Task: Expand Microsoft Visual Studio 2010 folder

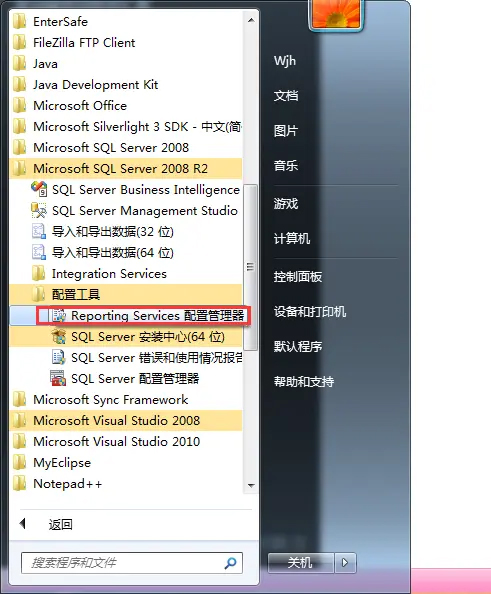Action: [x=126, y=441]
